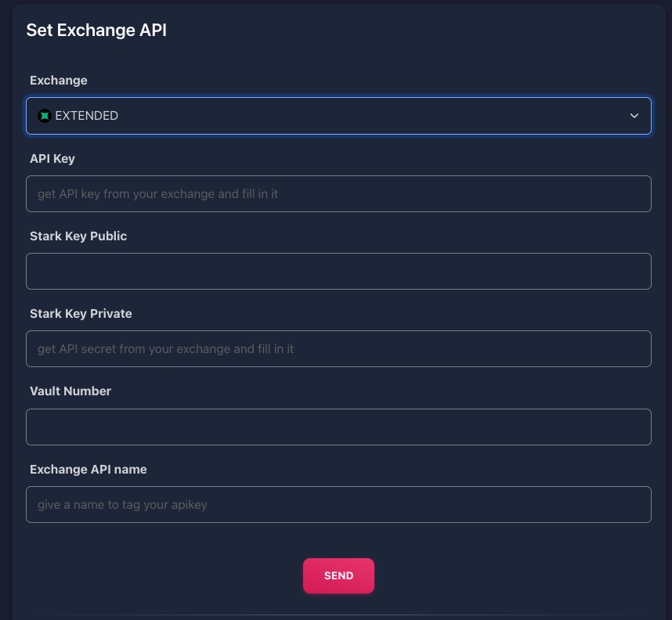Click placeholder 'give a name to tag your apikey'

(x=122, y=505)
